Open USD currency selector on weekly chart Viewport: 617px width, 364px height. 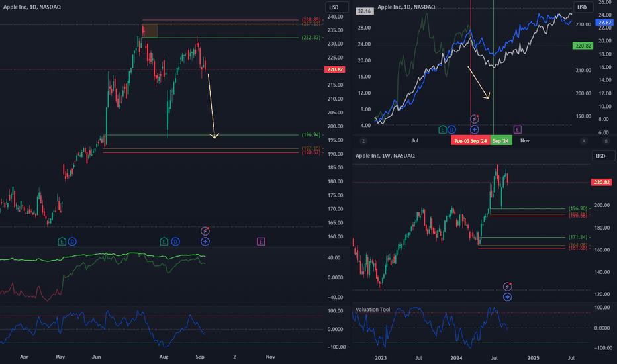tap(603, 156)
